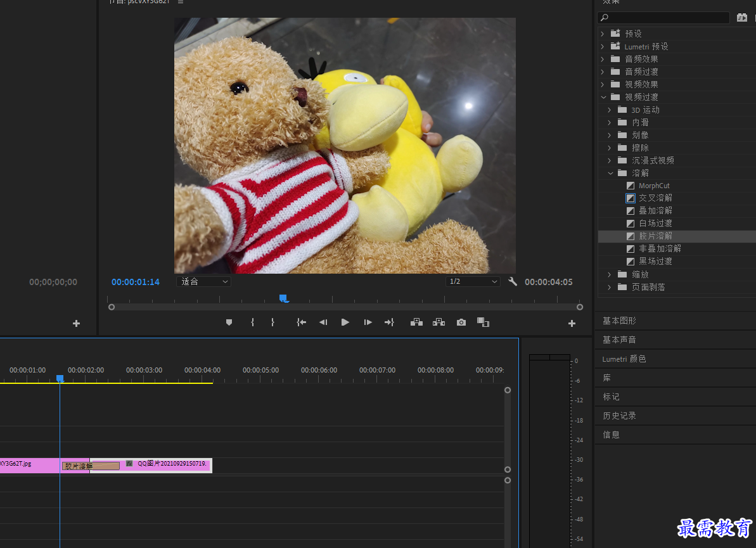Click the program monitor video preview
The height and width of the screenshot is (548, 756).
[345, 146]
